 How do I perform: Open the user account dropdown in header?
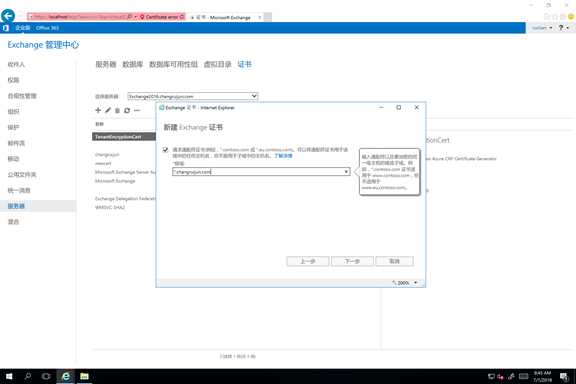click(542, 28)
